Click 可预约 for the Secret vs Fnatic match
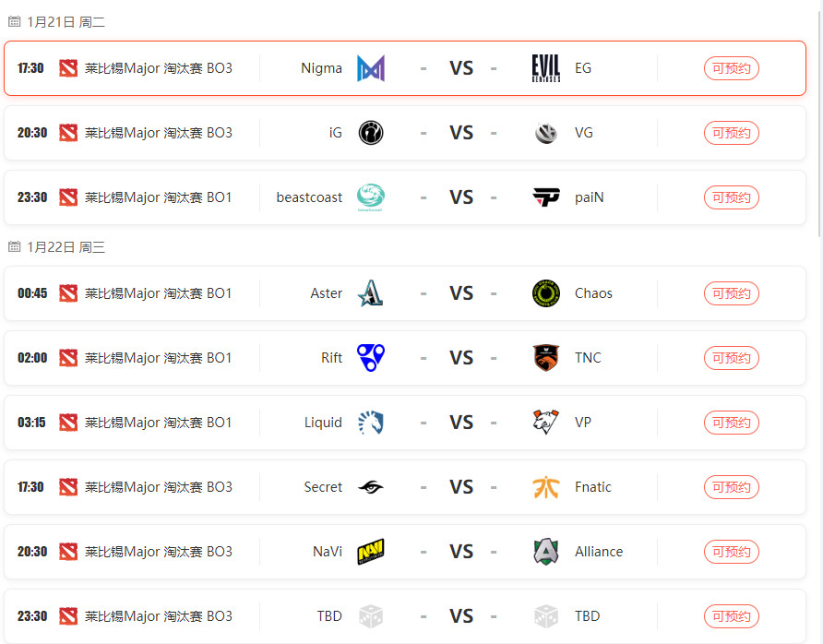The width and height of the screenshot is (823, 644). 731,486
